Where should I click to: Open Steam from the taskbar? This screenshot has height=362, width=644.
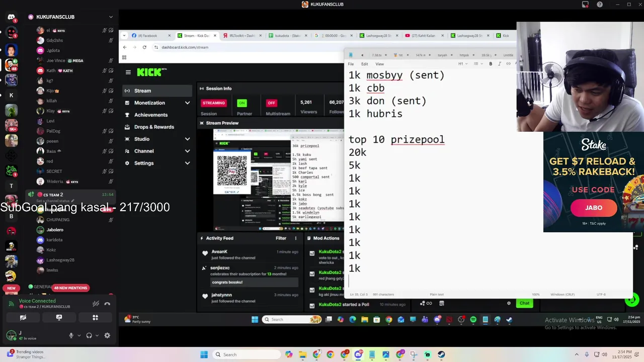pyautogui.click(x=441, y=354)
